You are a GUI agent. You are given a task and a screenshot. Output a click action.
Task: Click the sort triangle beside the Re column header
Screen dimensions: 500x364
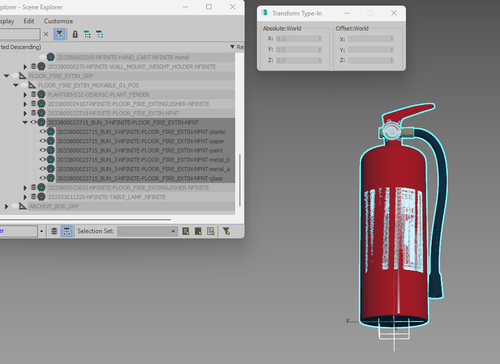tap(232, 47)
